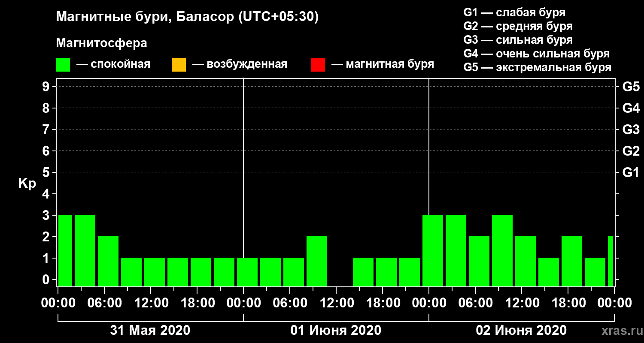Click the '06:00' time label under 02 Июня
The image size is (644, 343).
click(475, 303)
